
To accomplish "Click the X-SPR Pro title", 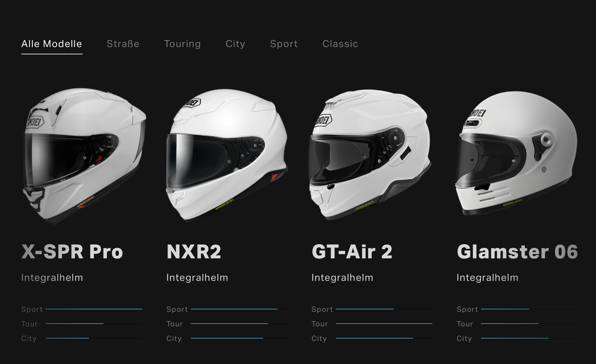I will (x=72, y=252).
